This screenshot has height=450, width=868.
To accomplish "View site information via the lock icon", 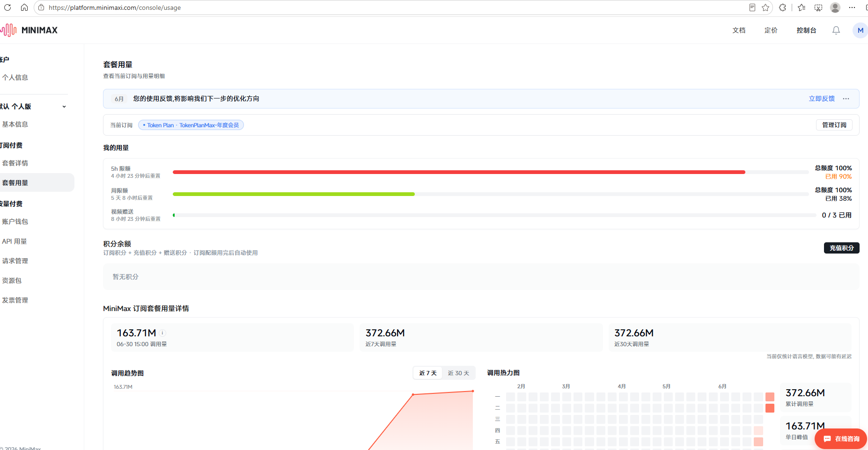I will click(41, 7).
